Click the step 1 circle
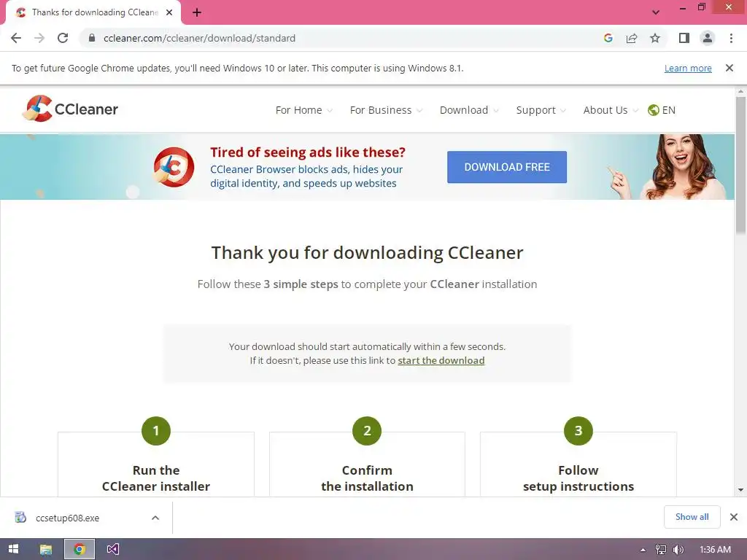 pos(156,431)
